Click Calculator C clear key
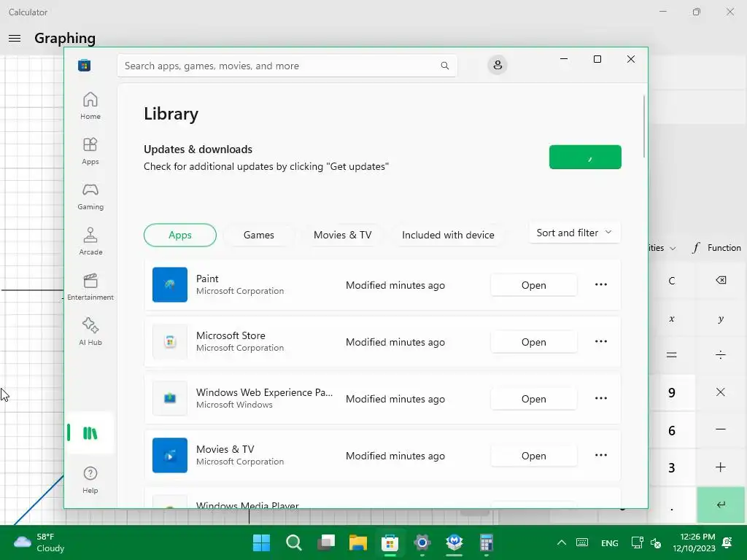The width and height of the screenshot is (747, 560). tap(672, 281)
